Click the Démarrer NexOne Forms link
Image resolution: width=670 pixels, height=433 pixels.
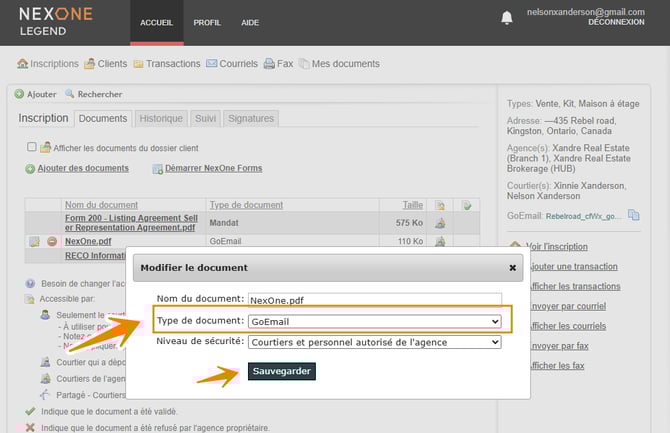pos(212,169)
